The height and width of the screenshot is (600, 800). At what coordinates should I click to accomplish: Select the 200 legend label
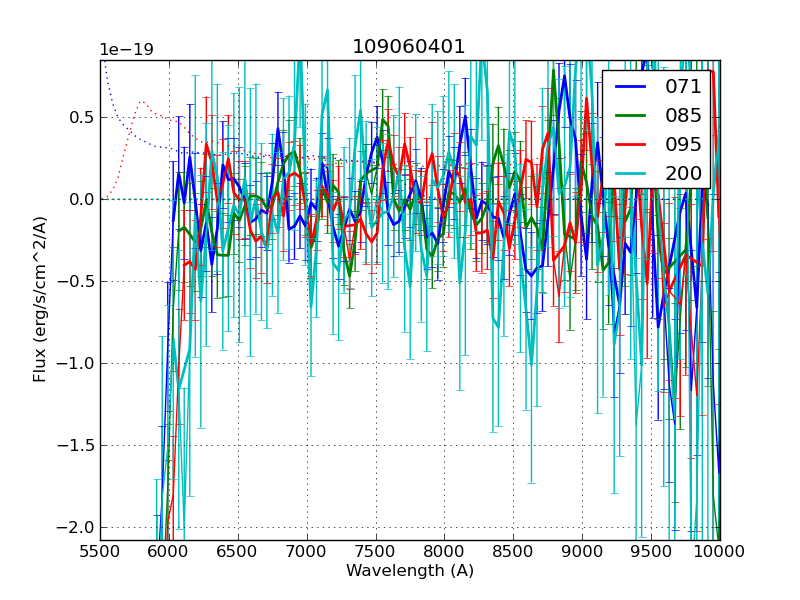(x=683, y=173)
